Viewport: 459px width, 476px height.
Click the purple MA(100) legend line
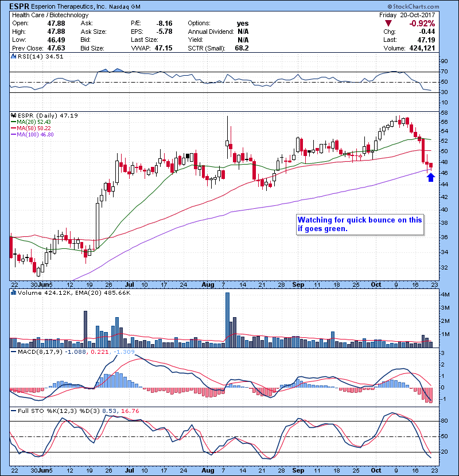coord(14,135)
